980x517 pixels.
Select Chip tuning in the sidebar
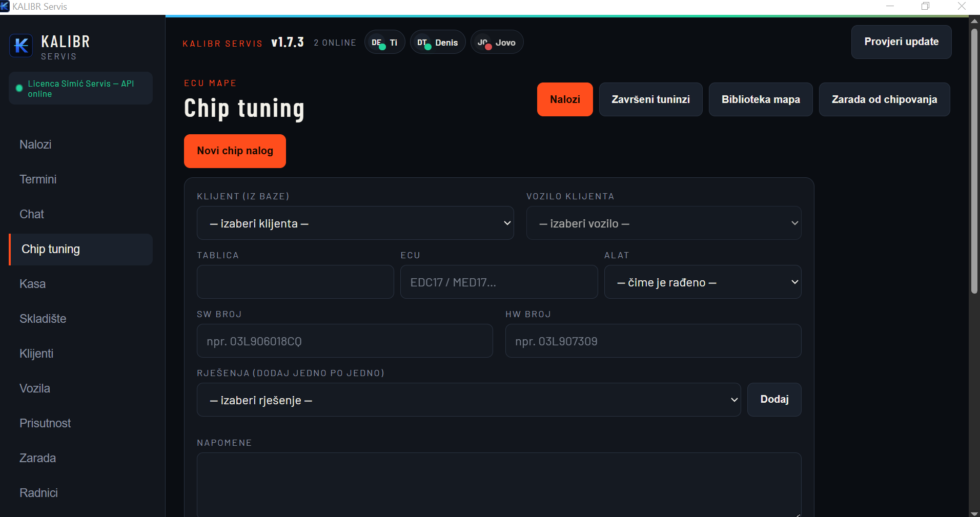80,250
